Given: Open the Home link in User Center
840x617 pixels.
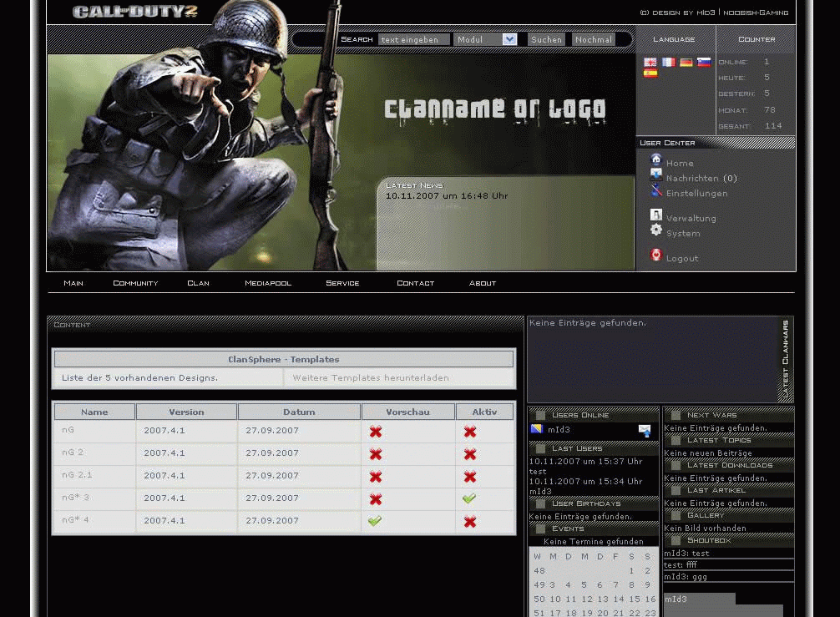Looking at the screenshot, I should (680, 164).
